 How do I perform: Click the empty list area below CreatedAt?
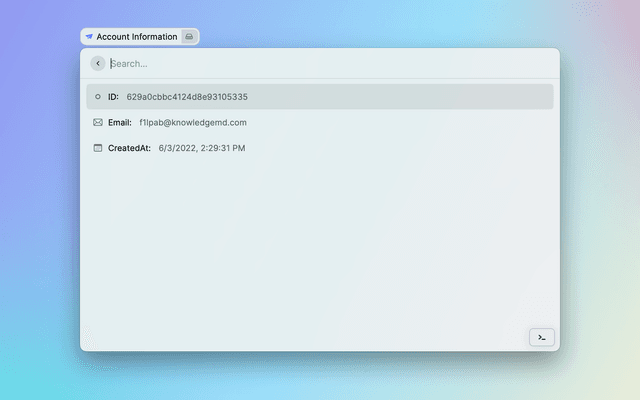click(x=320, y=240)
